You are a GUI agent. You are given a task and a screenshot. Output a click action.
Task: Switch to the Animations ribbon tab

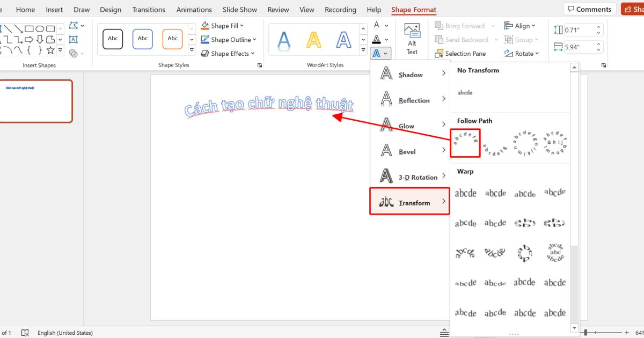194,9
